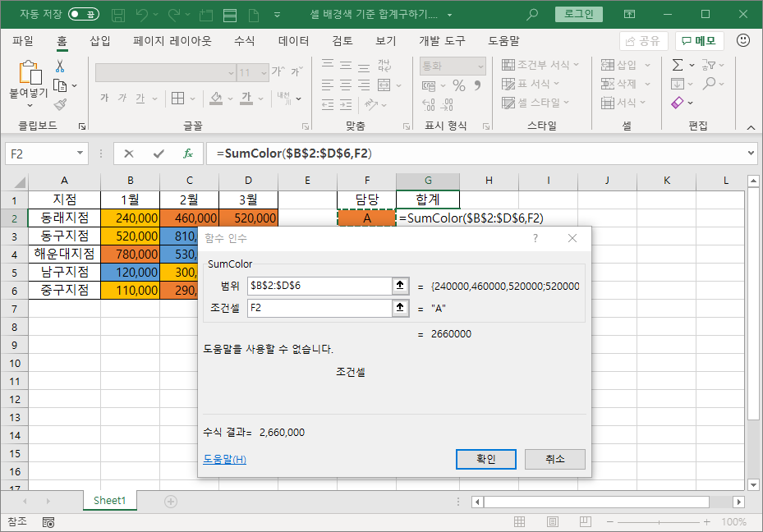Click the Redo arrow icon
Viewport: 763px width, 532px height.
pyautogui.click(x=174, y=15)
